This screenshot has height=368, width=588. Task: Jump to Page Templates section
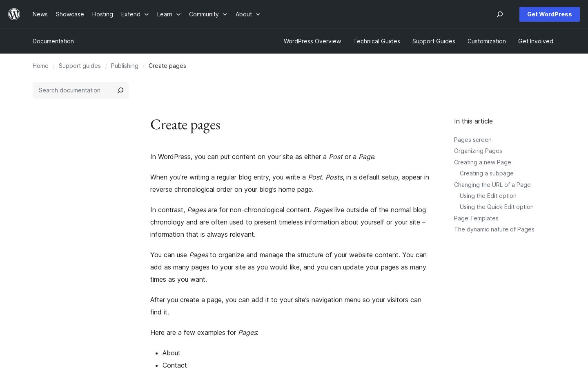pos(476,218)
